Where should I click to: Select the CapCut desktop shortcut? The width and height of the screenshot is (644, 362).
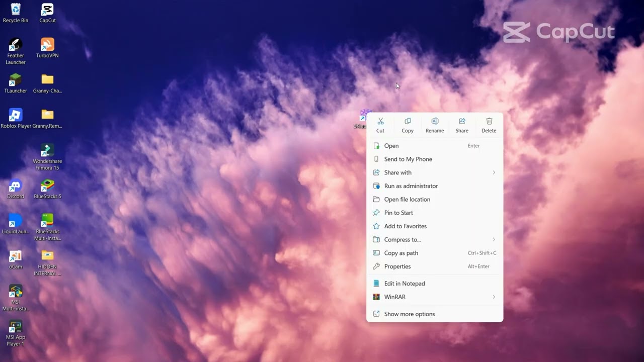click(x=47, y=13)
